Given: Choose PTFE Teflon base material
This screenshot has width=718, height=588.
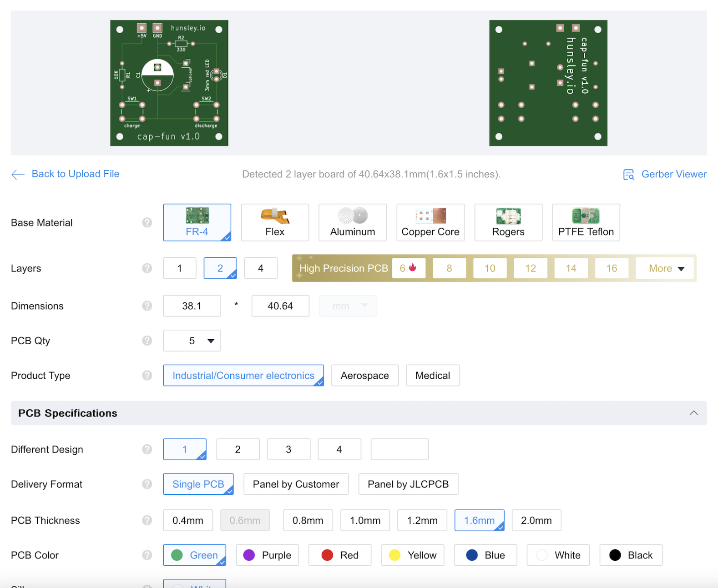Looking at the screenshot, I should tap(586, 222).
